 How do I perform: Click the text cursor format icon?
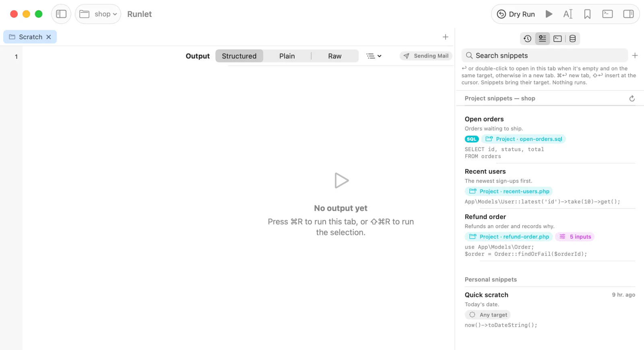[568, 14]
